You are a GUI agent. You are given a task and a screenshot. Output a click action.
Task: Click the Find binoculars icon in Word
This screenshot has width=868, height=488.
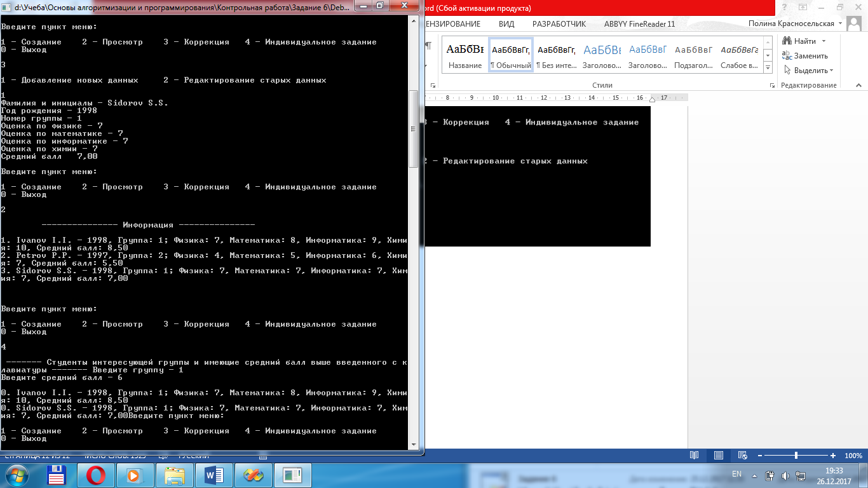pos(787,41)
